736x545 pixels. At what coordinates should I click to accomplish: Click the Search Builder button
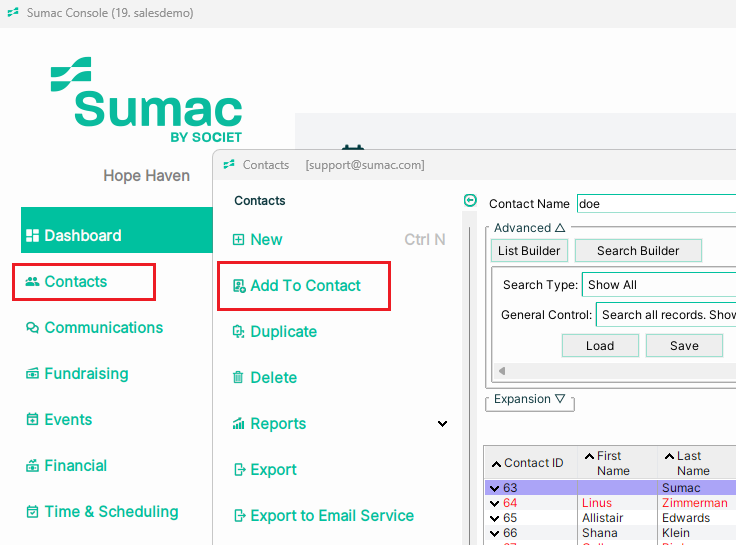pyautogui.click(x=638, y=251)
